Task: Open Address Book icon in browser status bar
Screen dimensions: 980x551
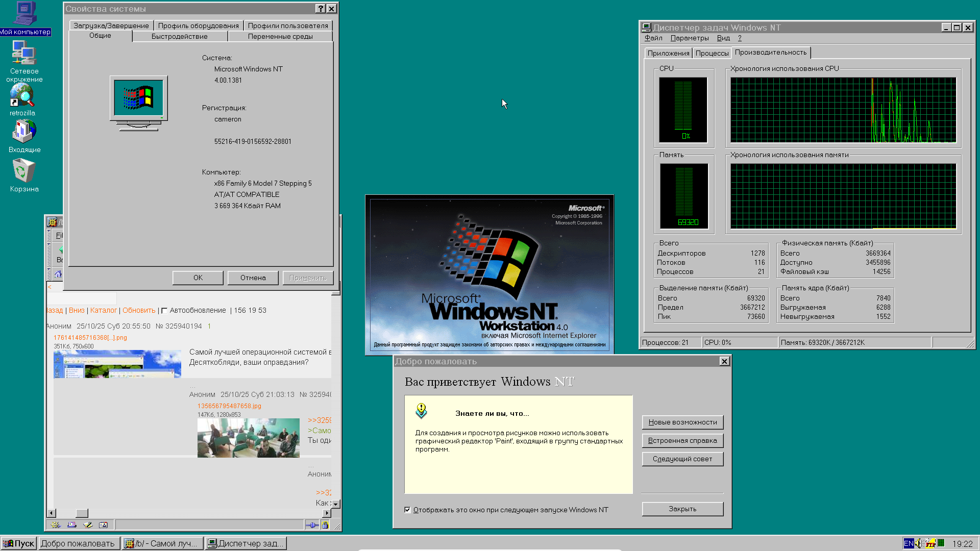Action: tap(104, 525)
